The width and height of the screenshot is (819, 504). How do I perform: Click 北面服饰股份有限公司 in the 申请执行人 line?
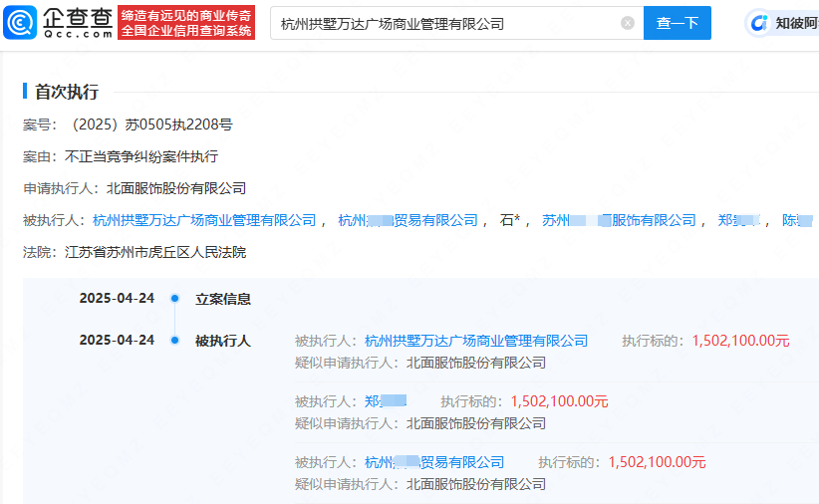click(x=176, y=188)
